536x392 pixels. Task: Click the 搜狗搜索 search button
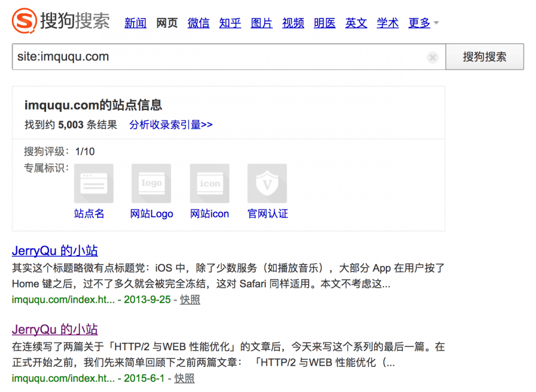click(485, 57)
